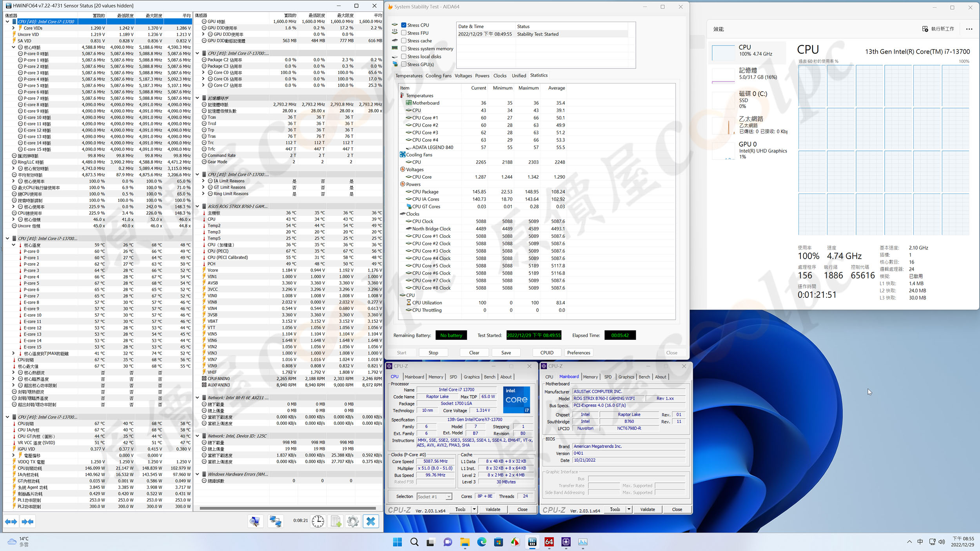
Task: Open File Explorer from the taskbar
Action: pyautogui.click(x=465, y=542)
